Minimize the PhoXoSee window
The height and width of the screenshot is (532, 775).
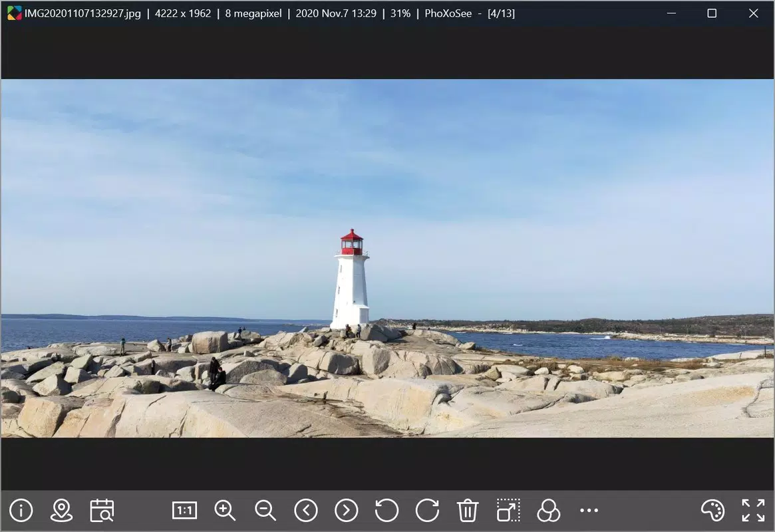(x=671, y=13)
